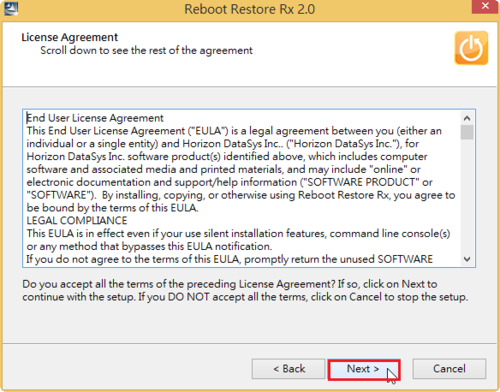This screenshot has width=500, height=392.
Task: Place cursor on the 'LEGAL COMPLIANCE' line
Action: click(77, 220)
